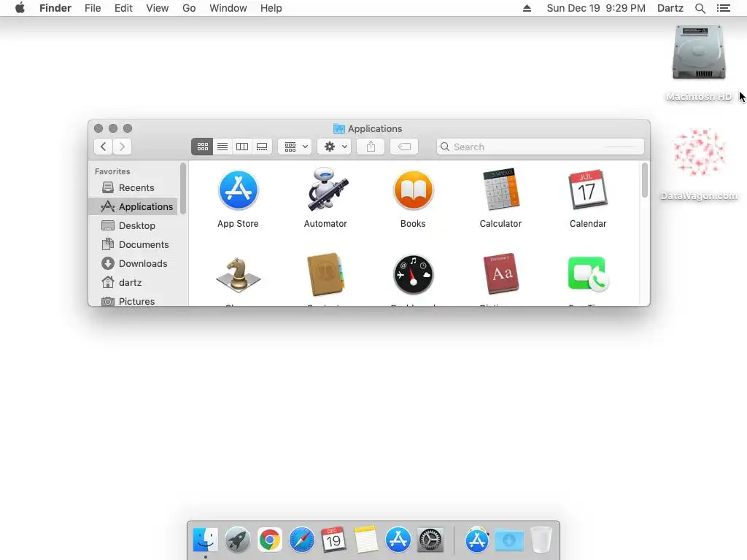Open first App Store icon in Dock
The height and width of the screenshot is (560, 747).
(398, 540)
